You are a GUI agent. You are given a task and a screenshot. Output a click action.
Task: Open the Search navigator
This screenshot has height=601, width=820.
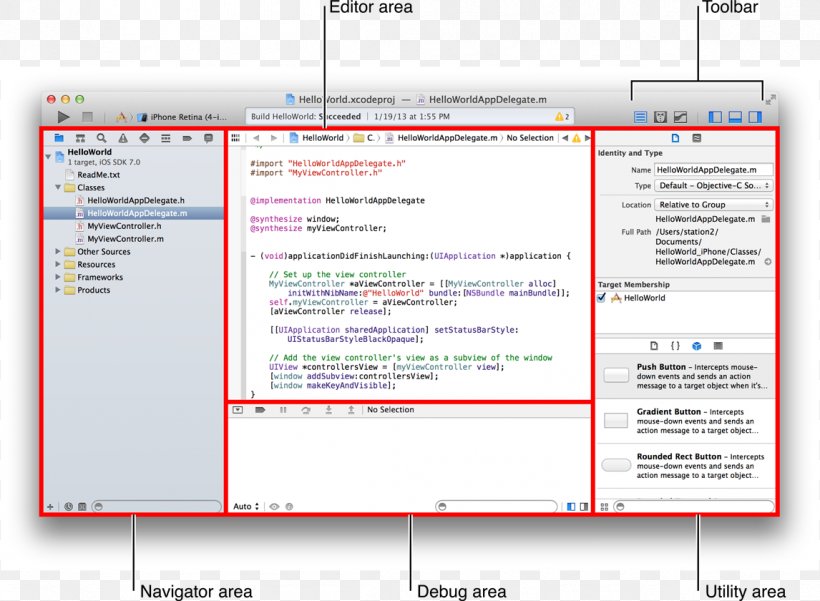click(x=102, y=137)
